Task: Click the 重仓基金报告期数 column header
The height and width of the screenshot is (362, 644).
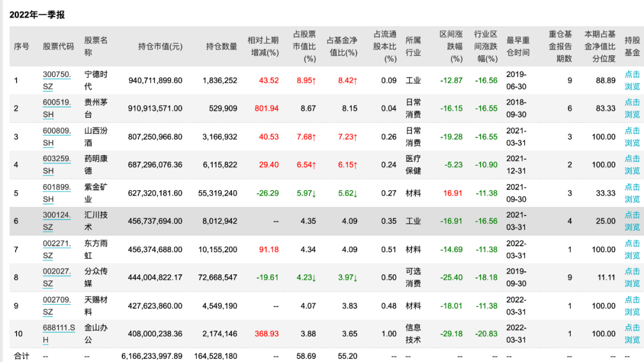Action: pyautogui.click(x=560, y=47)
